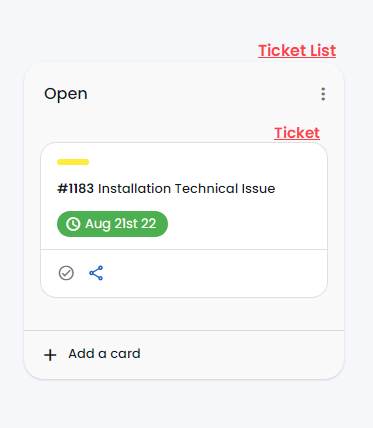Click blank space right of the date badge

tap(247, 224)
